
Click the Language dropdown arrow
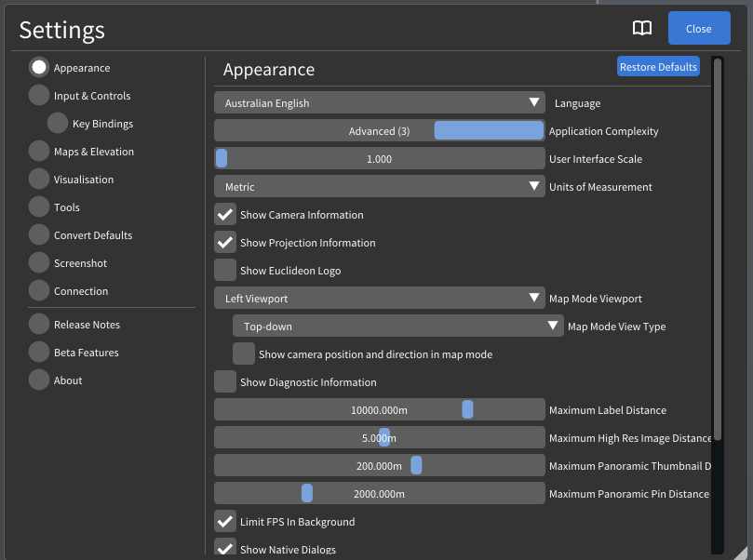533,102
